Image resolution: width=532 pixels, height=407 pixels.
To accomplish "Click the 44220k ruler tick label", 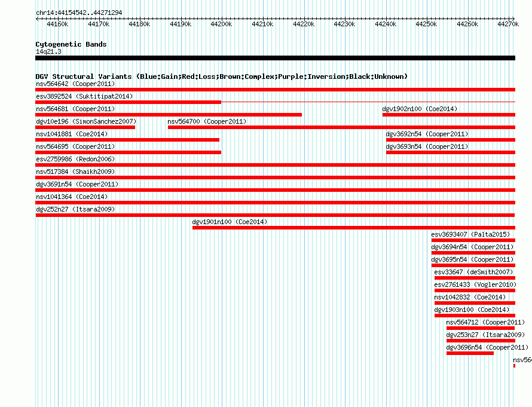I will (x=304, y=24).
